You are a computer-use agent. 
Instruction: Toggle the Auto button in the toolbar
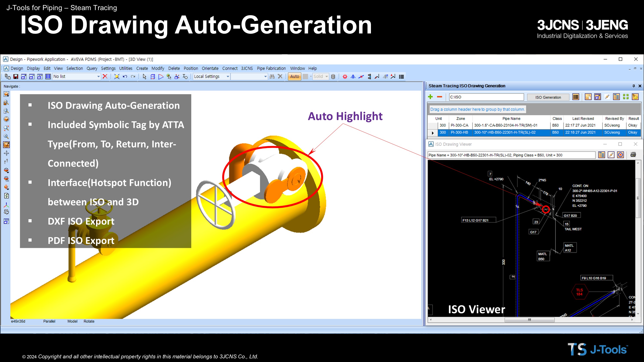(x=295, y=76)
